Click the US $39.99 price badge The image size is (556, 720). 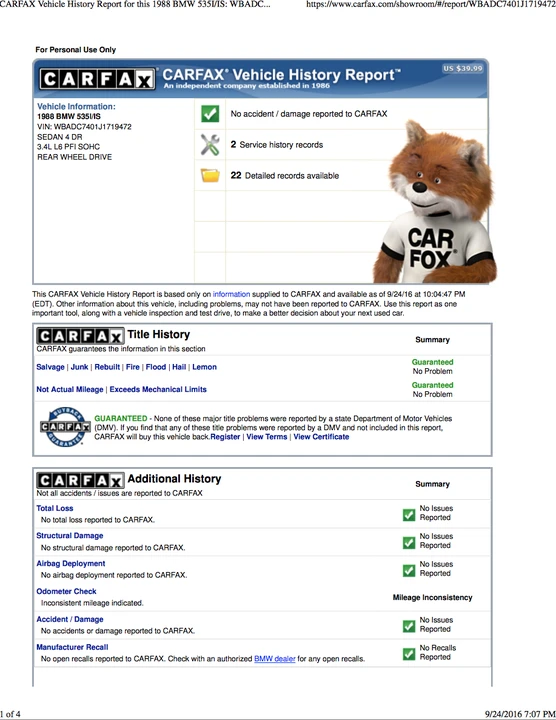[x=463, y=68]
